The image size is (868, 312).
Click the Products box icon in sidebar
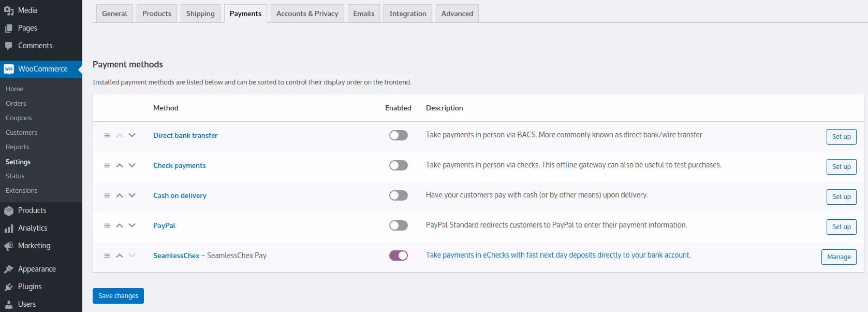9,210
